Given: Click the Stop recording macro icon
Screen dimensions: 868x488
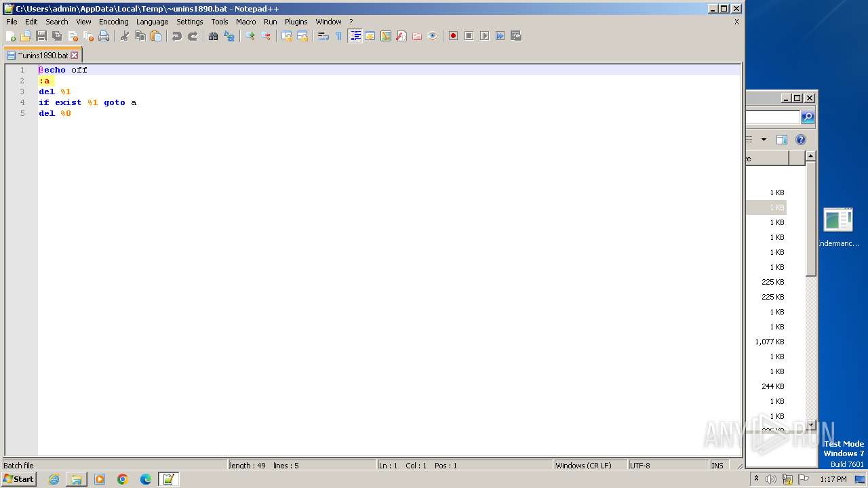Looking at the screenshot, I should 469,36.
